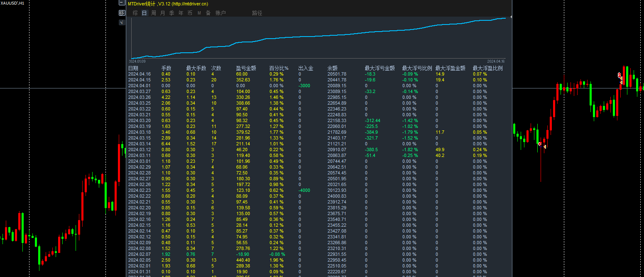
Task: Click the 0.24 % floating profit ratio
Action: point(480,150)
